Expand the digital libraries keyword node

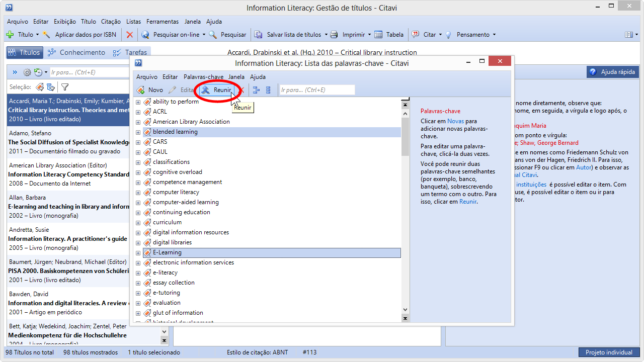(138, 242)
